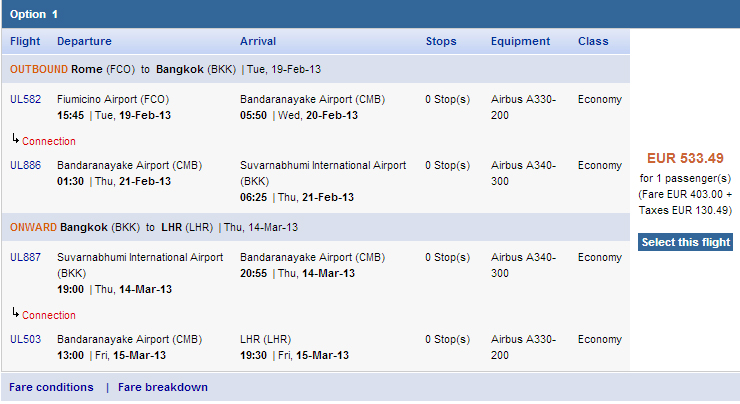Image resolution: width=740 pixels, height=404 pixels.
Task: Click the first Connection arrow icon
Action: click(16, 139)
